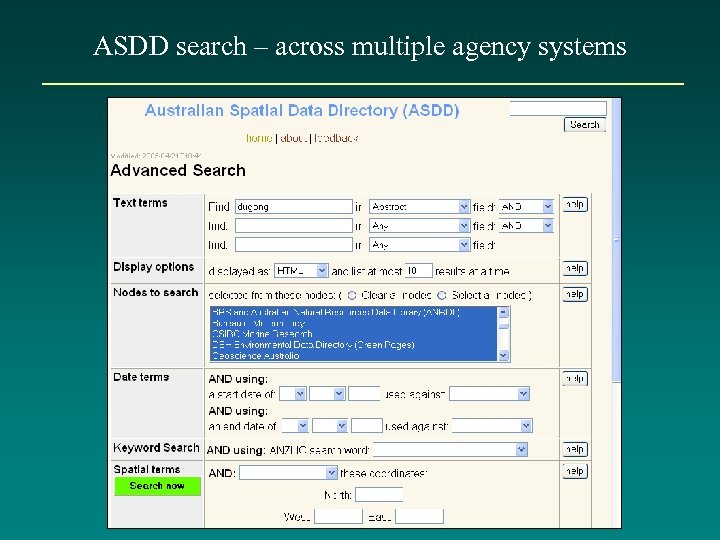Open start date 'used against' dropdown

click(489, 394)
